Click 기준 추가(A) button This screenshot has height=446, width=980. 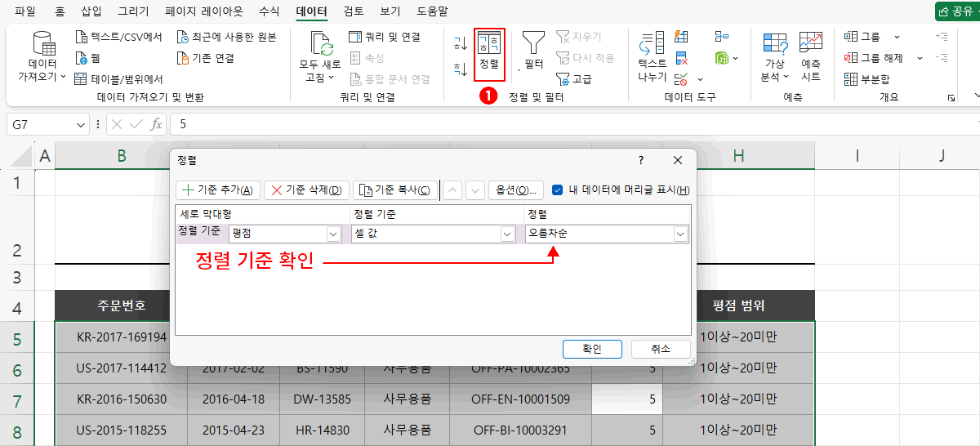pyautogui.click(x=218, y=190)
